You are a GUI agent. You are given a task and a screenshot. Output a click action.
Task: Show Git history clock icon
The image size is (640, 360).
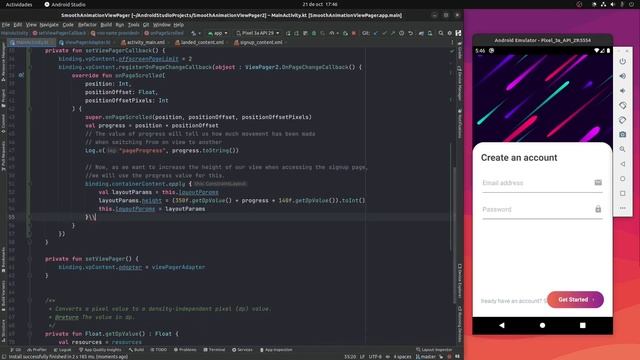pos(402,33)
